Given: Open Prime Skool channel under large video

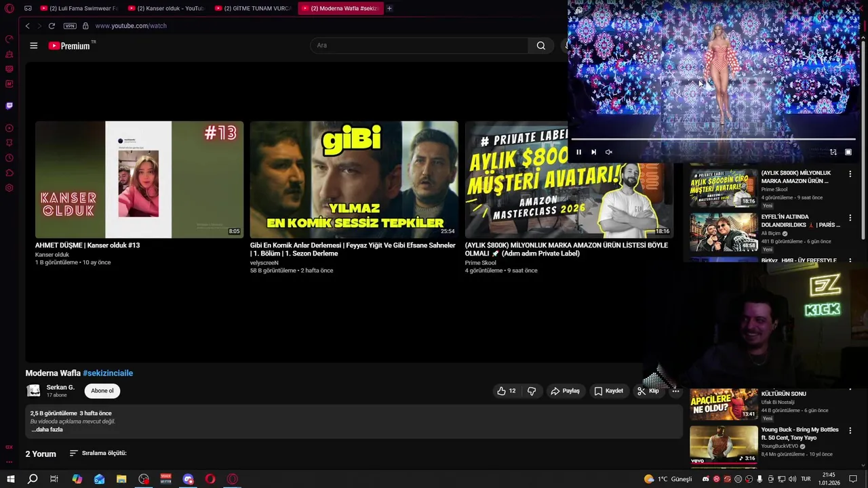Looking at the screenshot, I should coord(481,262).
